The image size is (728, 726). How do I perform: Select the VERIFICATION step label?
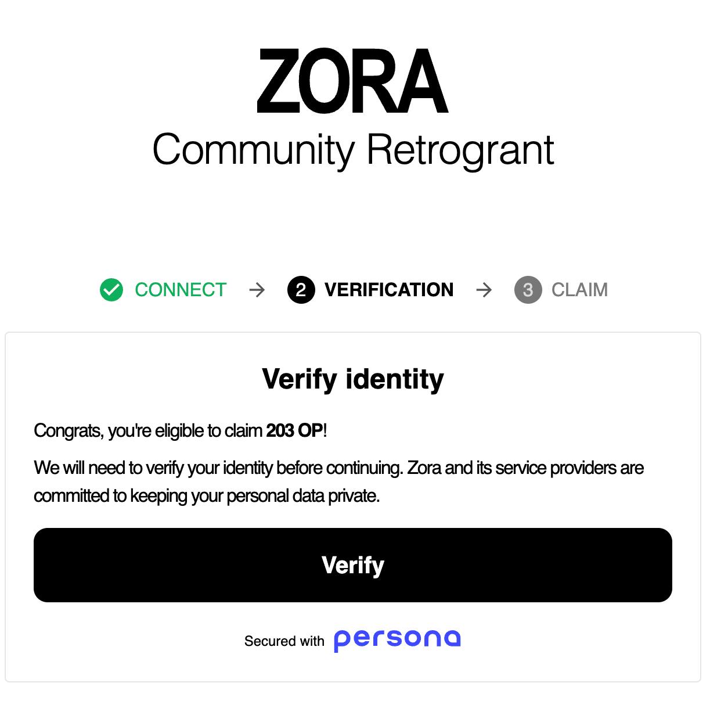389,290
